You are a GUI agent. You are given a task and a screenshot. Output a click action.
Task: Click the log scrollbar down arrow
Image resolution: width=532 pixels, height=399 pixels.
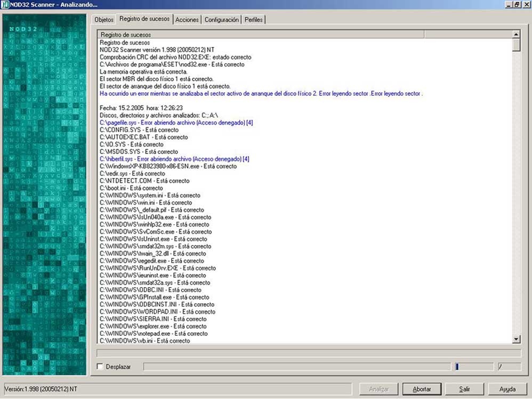tap(516, 339)
